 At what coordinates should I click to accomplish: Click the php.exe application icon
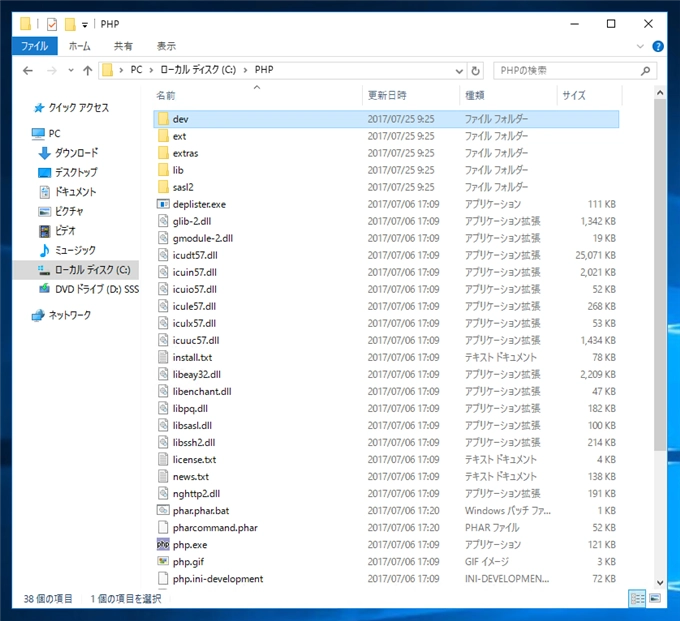pyautogui.click(x=163, y=544)
